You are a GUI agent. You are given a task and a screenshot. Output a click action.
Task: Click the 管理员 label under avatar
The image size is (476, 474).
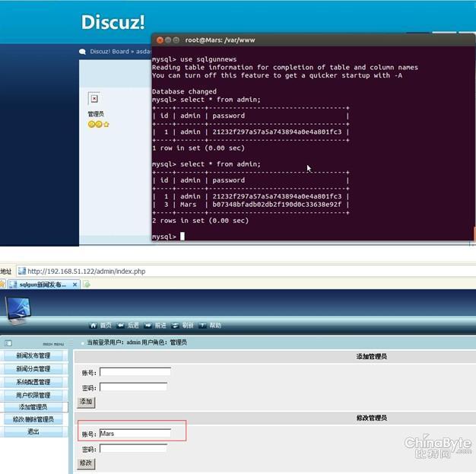point(96,114)
